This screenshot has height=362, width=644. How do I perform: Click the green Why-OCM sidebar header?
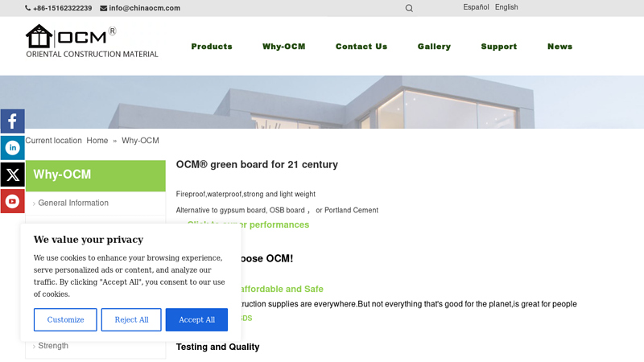pos(95,175)
